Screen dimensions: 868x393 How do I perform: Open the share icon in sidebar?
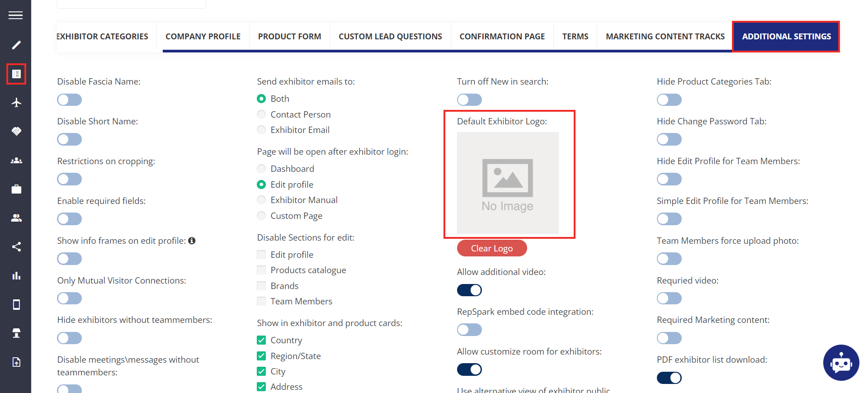coord(16,246)
